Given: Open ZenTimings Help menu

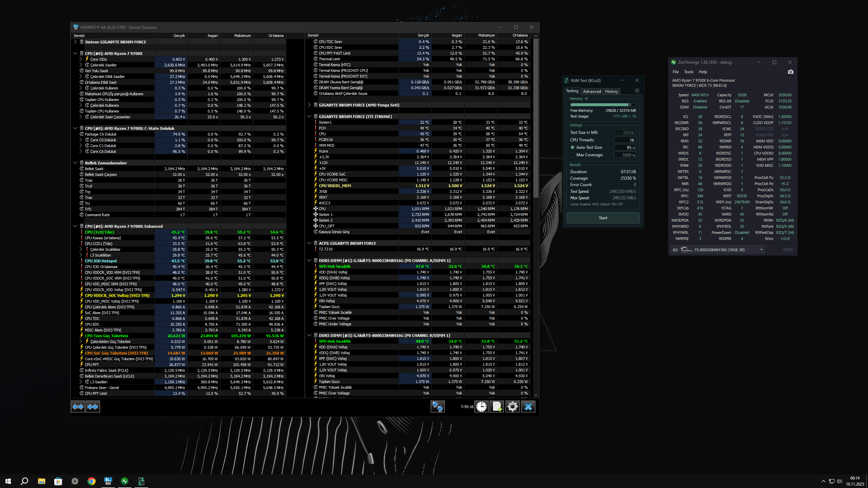Looking at the screenshot, I should tap(703, 72).
